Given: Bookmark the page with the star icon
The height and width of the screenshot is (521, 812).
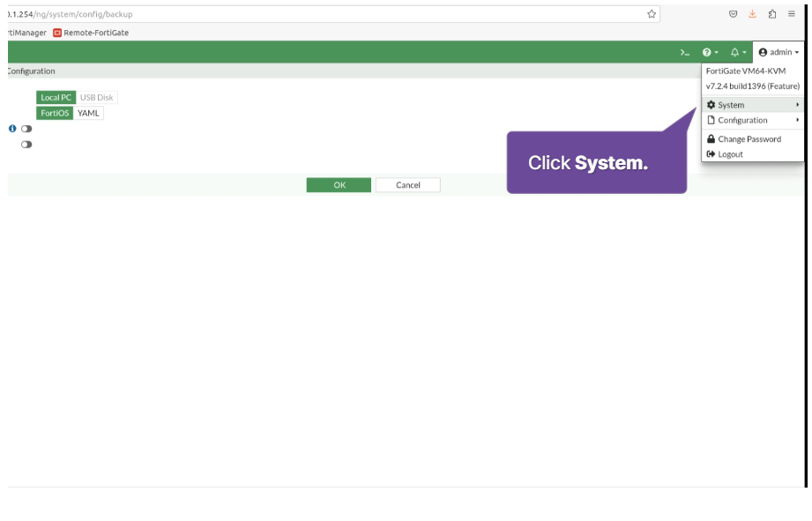Looking at the screenshot, I should [x=652, y=14].
